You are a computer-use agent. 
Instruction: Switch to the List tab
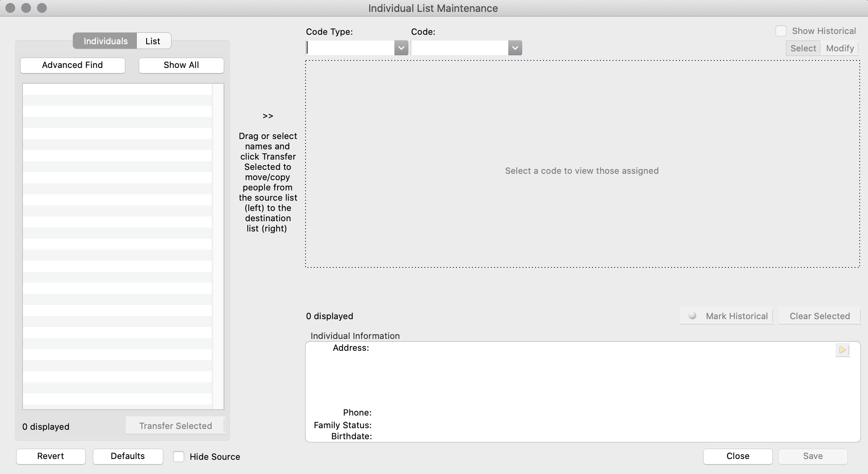pyautogui.click(x=153, y=41)
